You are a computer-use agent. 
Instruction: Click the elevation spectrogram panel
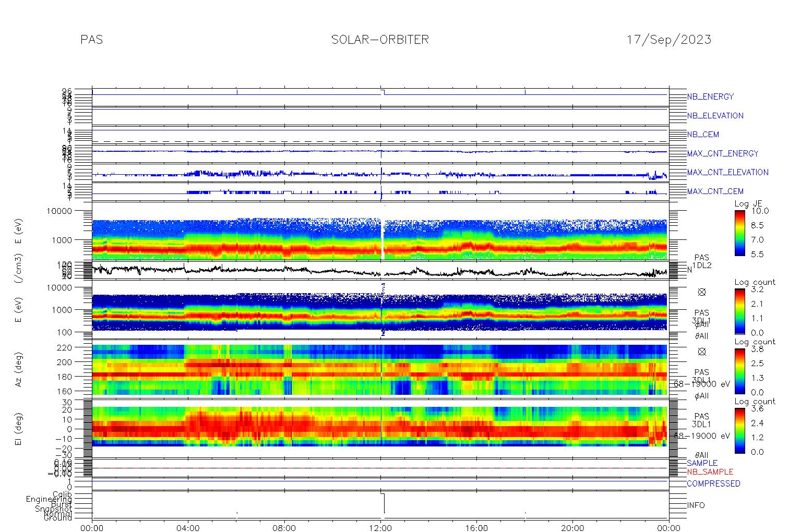pos(380,427)
